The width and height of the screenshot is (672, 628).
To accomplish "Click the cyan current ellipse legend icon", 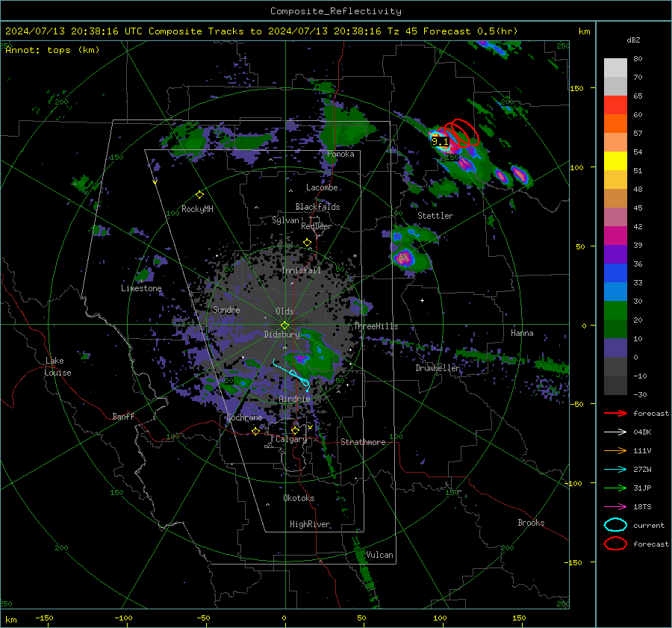I will point(615,525).
